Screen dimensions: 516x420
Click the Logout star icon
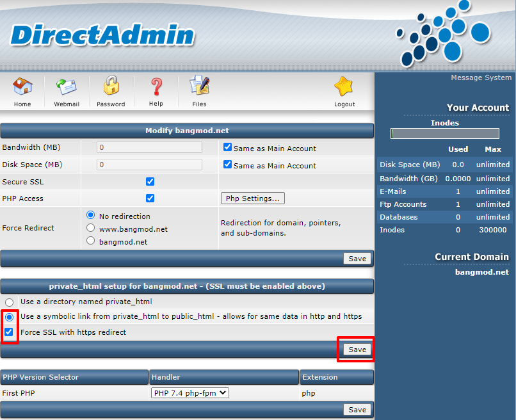[x=344, y=86]
